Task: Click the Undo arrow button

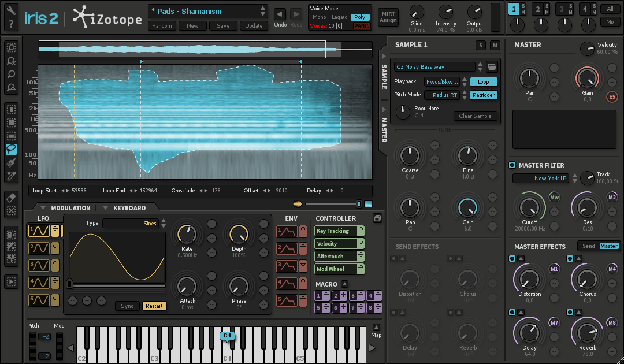Action: [280, 14]
